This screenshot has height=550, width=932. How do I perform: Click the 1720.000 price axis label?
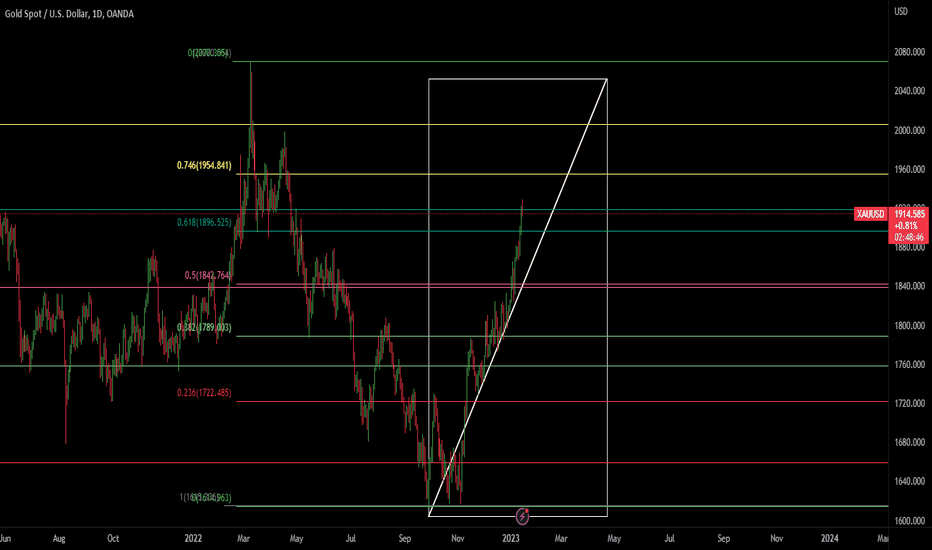909,403
